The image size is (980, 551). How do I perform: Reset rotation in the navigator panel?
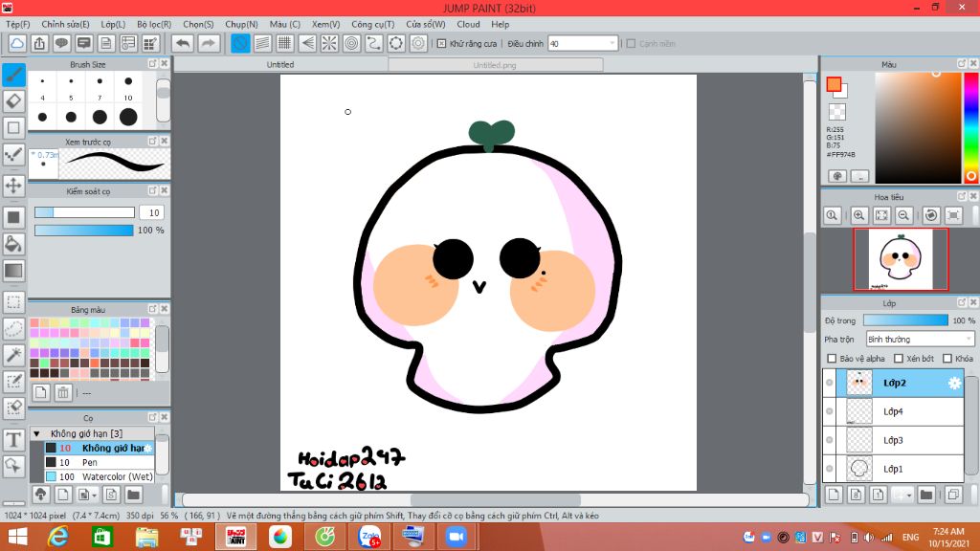point(930,215)
